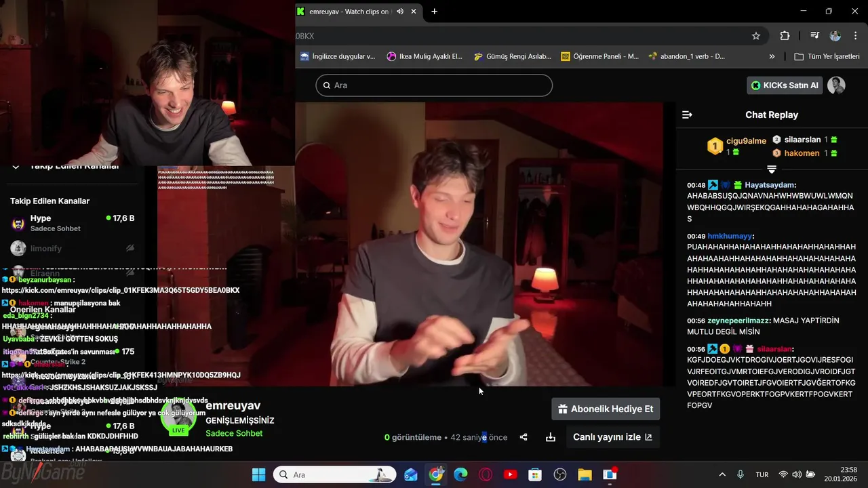Expand the chat leaderboard arrow
This screenshot has width=868, height=488.
(x=772, y=169)
